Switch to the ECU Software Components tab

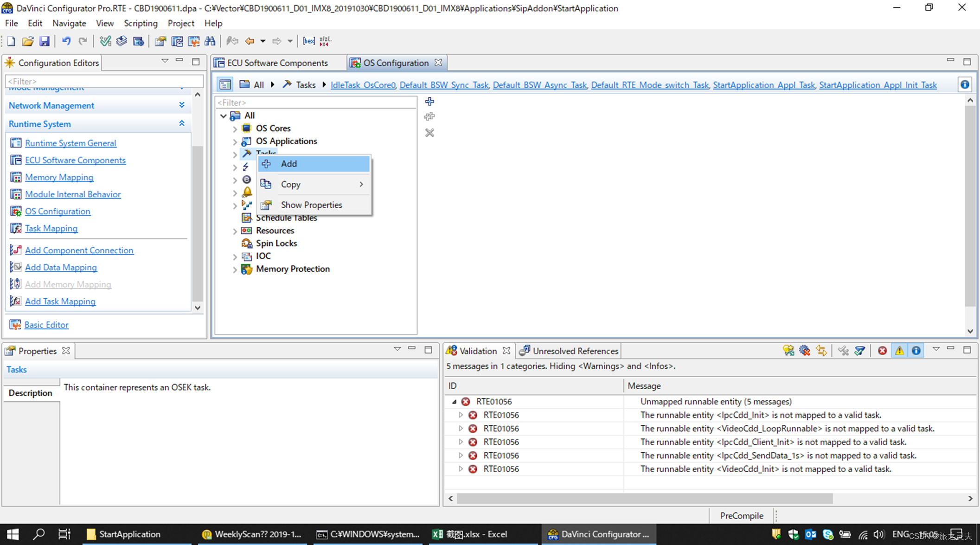coord(277,63)
